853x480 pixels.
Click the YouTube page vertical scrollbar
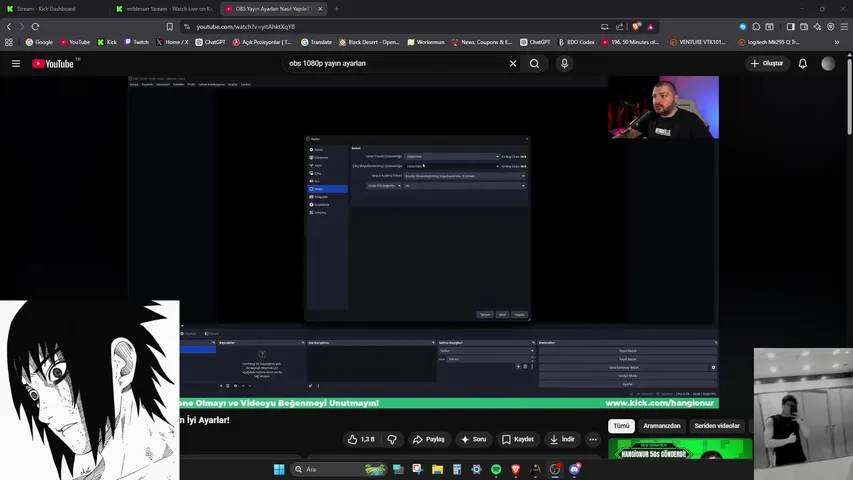click(x=849, y=95)
